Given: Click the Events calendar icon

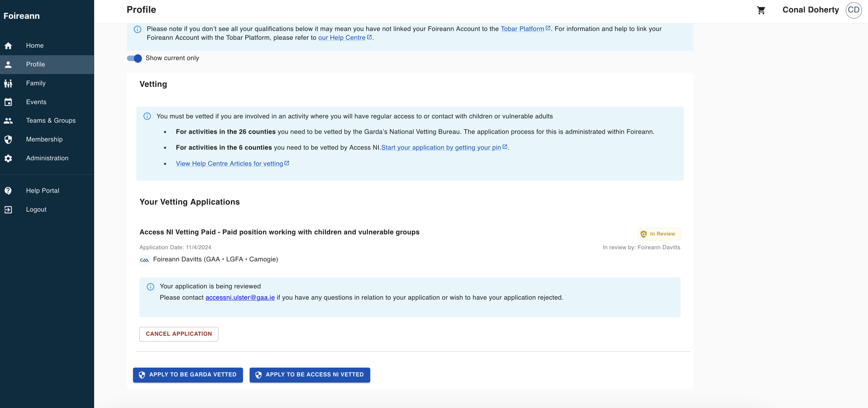Looking at the screenshot, I should pyautogui.click(x=8, y=102).
